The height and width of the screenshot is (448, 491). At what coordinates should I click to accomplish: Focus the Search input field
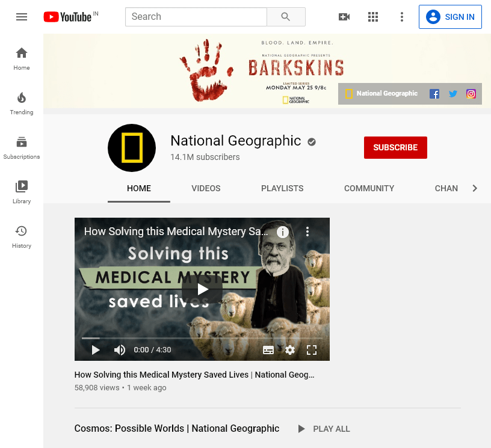click(196, 17)
